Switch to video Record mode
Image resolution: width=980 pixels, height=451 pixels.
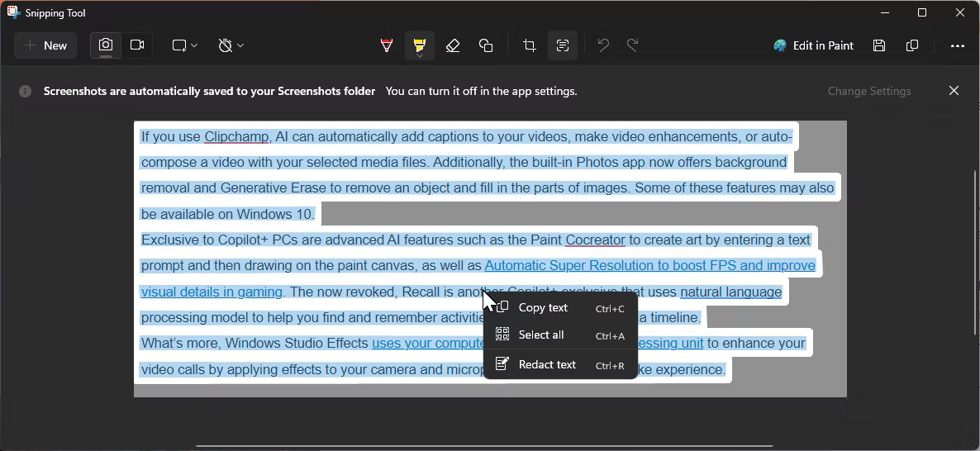point(137,45)
